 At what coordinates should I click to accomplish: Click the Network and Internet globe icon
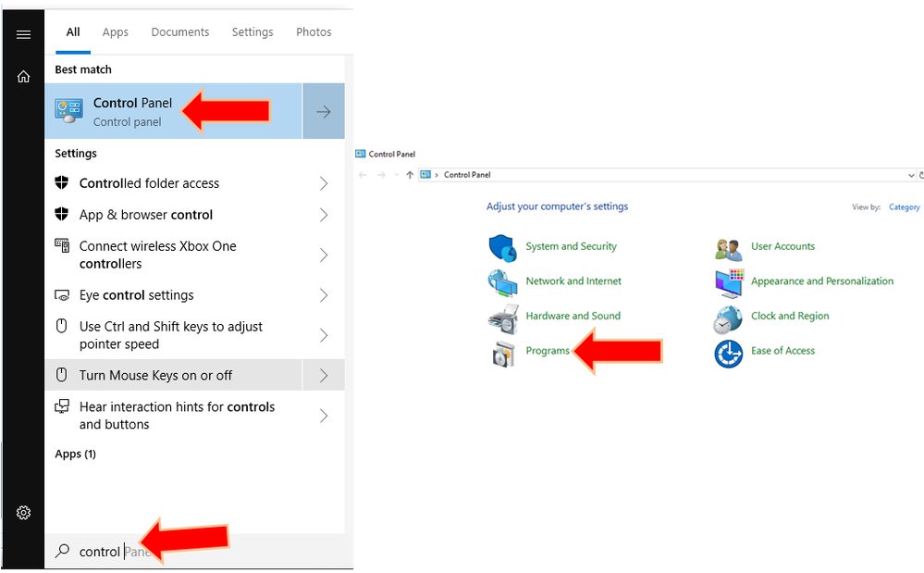click(x=502, y=282)
